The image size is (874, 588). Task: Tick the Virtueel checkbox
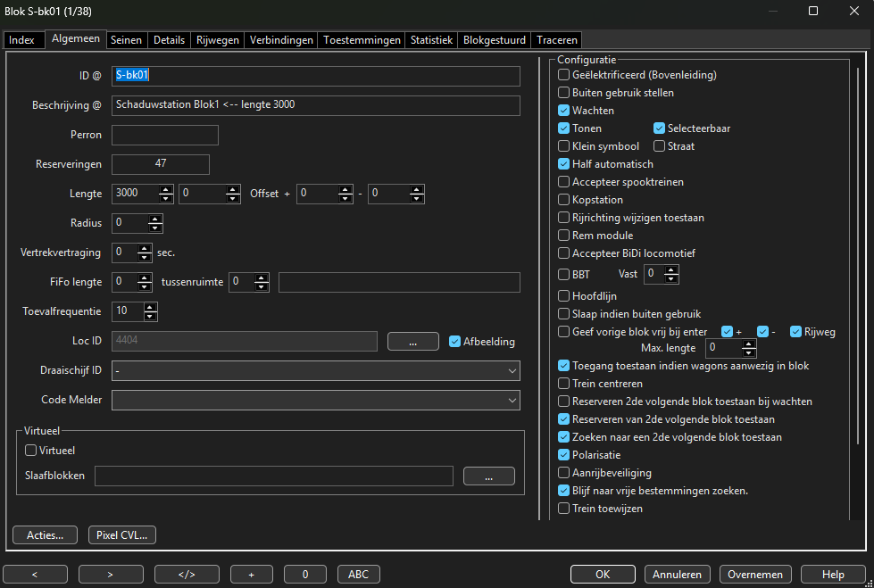point(31,451)
